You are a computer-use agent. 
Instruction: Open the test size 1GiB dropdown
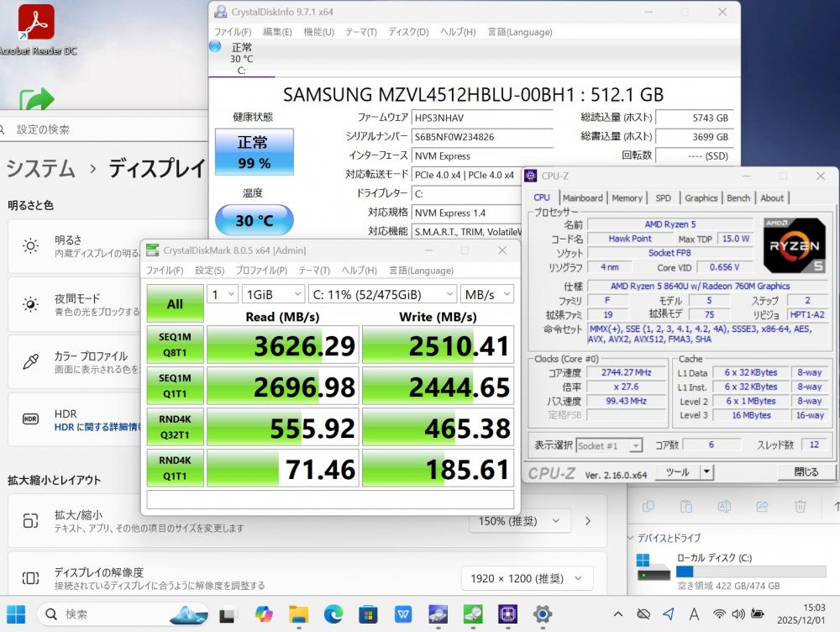[272, 294]
